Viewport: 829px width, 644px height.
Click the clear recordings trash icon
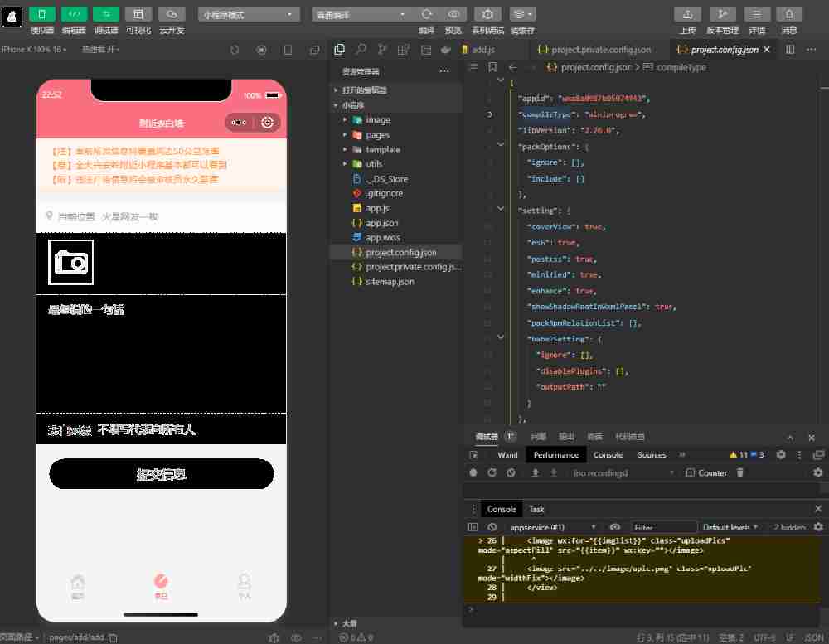pyautogui.click(x=740, y=473)
